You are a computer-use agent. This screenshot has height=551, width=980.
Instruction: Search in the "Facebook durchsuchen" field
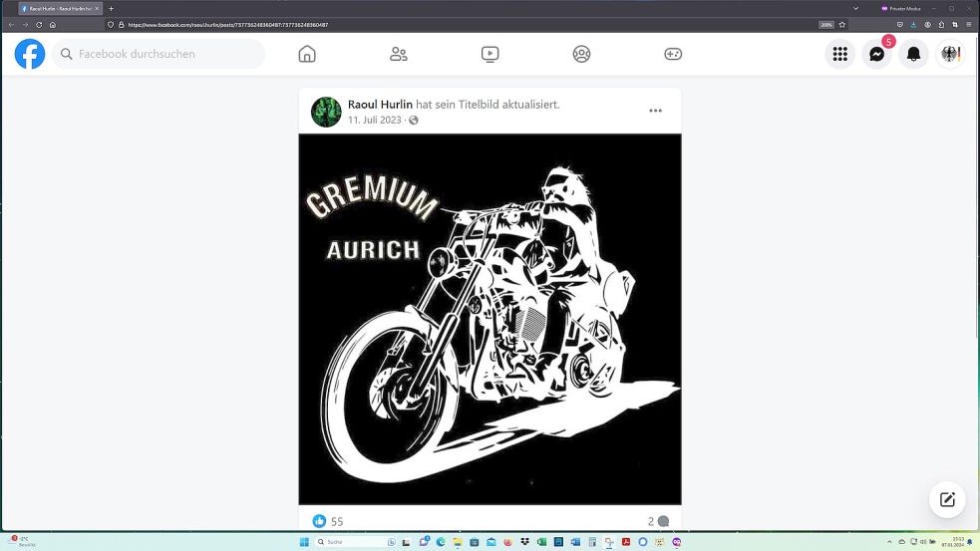point(159,54)
